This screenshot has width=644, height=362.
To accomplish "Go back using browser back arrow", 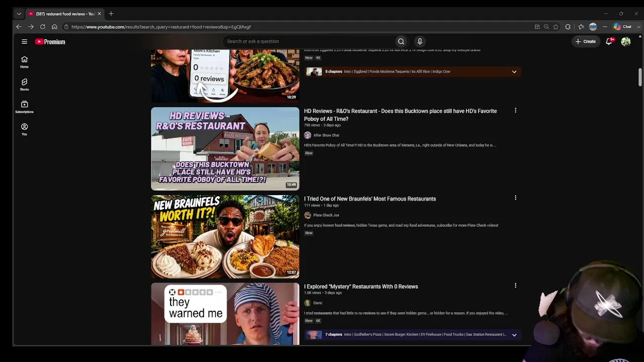I will point(19,27).
